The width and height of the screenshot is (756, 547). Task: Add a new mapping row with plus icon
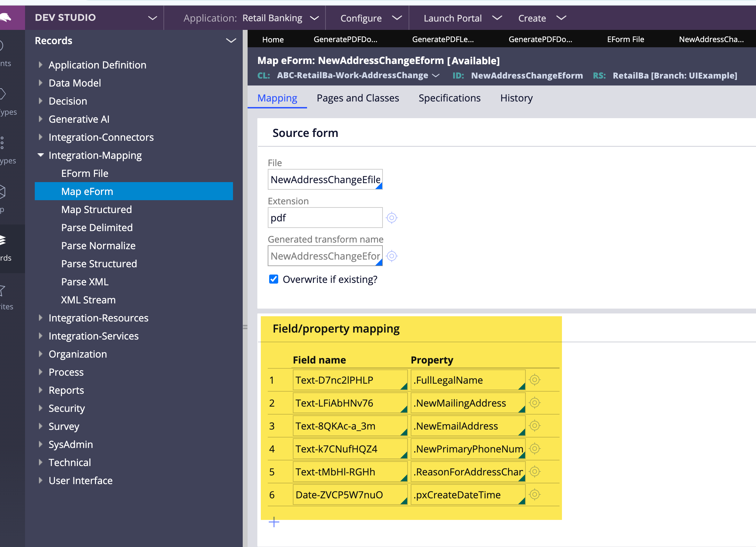click(x=274, y=522)
